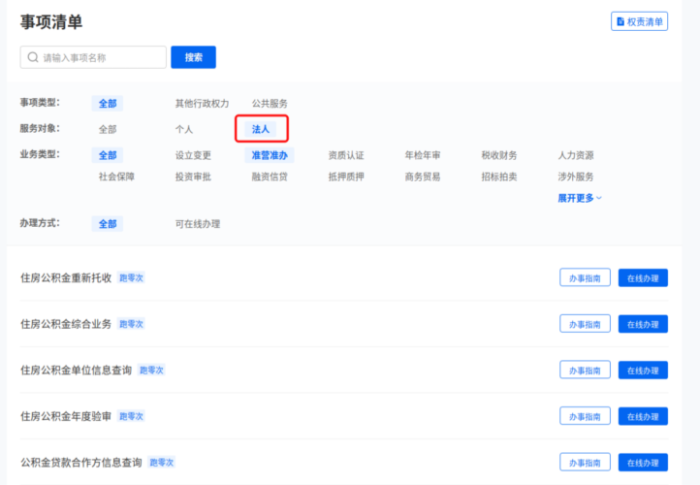Select the 商务贸易 business type
Viewport: 700px width, 485px height.
click(x=422, y=177)
